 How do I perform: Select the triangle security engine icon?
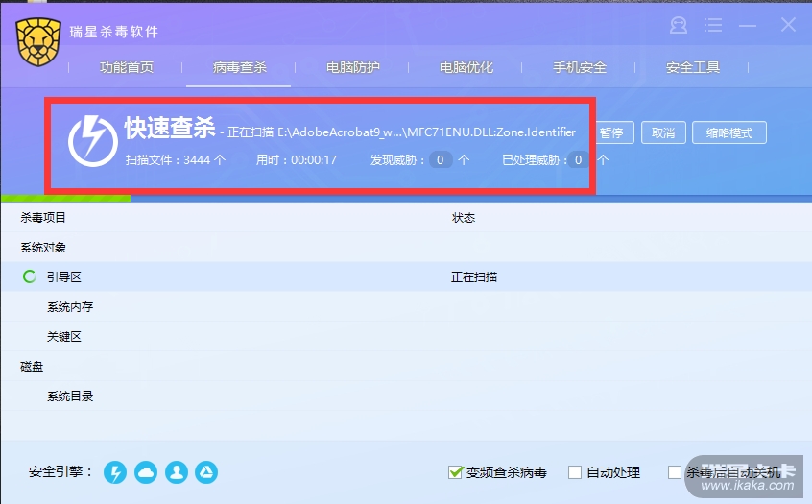[x=206, y=472]
